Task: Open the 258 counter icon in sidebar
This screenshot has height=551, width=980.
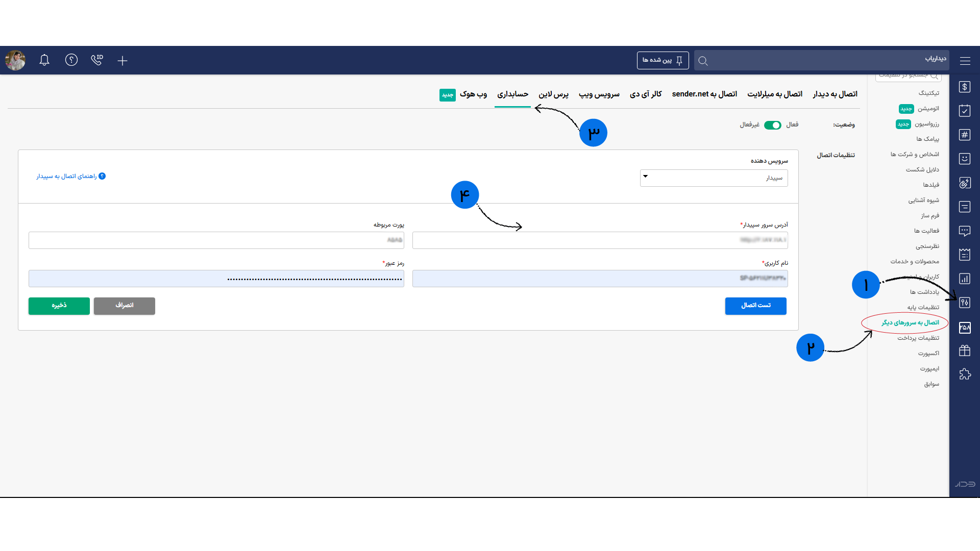Action: pyautogui.click(x=964, y=327)
